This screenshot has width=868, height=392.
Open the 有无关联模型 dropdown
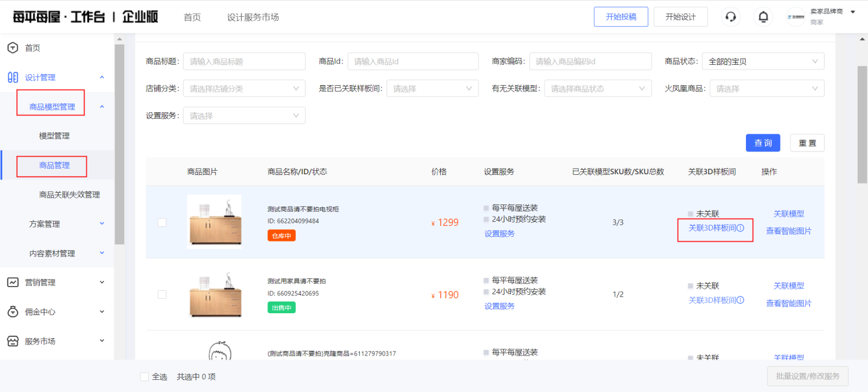[598, 89]
